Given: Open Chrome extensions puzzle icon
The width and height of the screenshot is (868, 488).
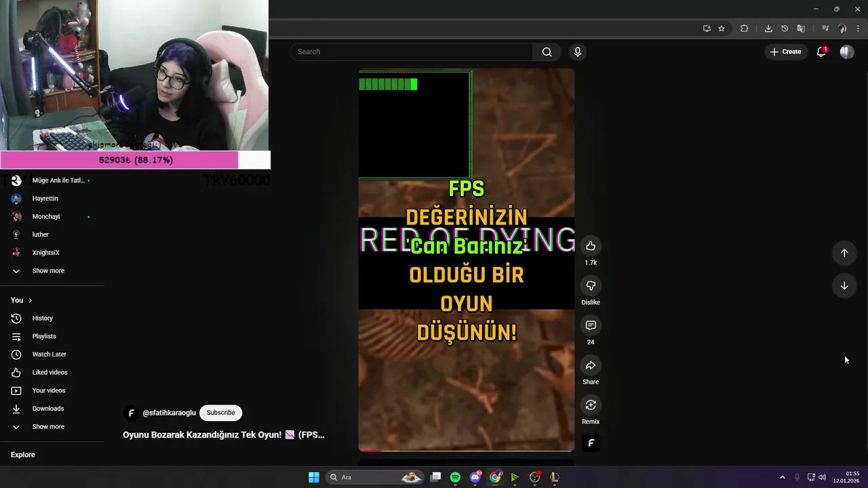Looking at the screenshot, I should coord(745,28).
